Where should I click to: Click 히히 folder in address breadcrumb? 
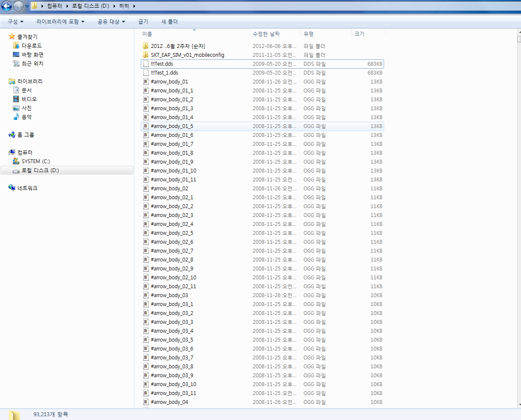point(124,6)
